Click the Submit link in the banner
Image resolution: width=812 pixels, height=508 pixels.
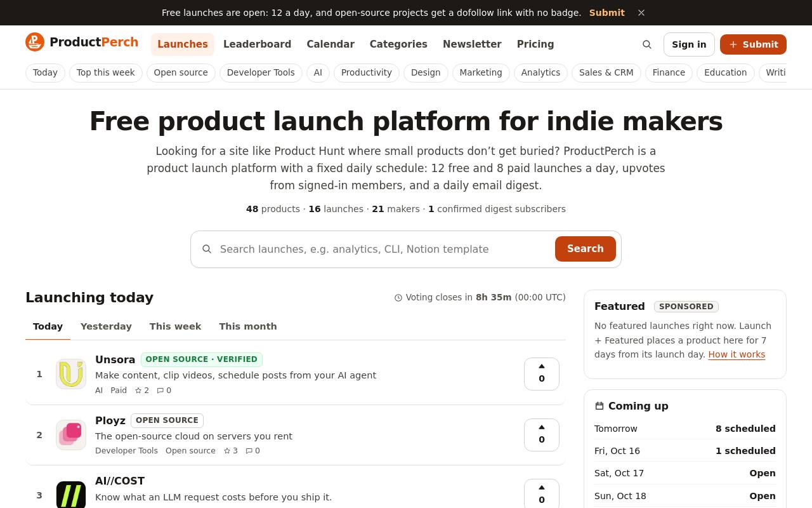606,13
